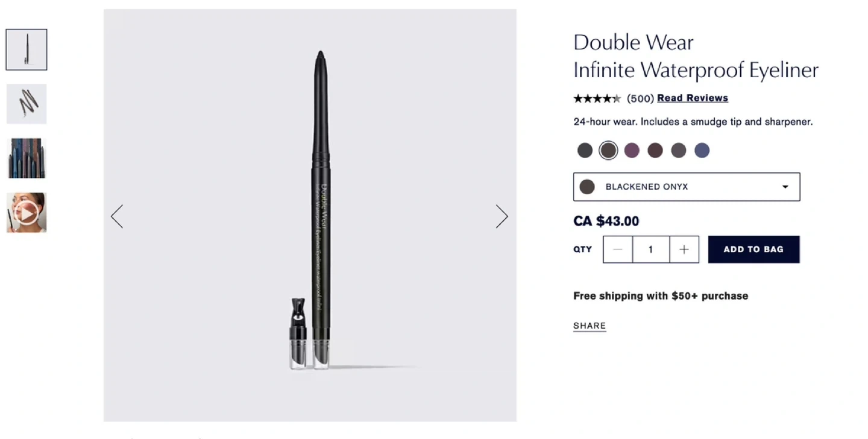Viewport: 868px width, 439px height.
Task: Select the purple shade swatch
Action: pos(632,150)
